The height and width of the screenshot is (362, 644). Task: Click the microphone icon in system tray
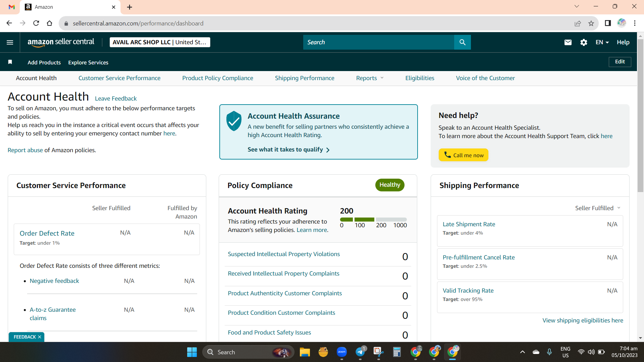click(549, 352)
